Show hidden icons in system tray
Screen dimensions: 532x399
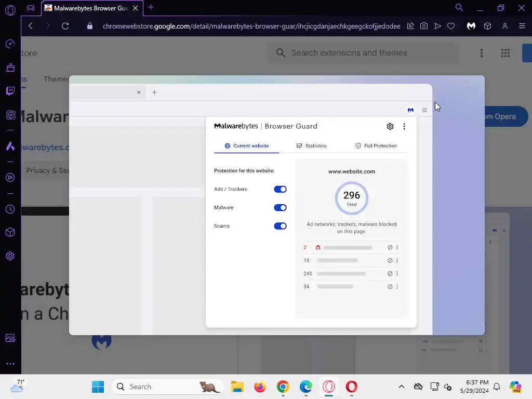click(402, 387)
